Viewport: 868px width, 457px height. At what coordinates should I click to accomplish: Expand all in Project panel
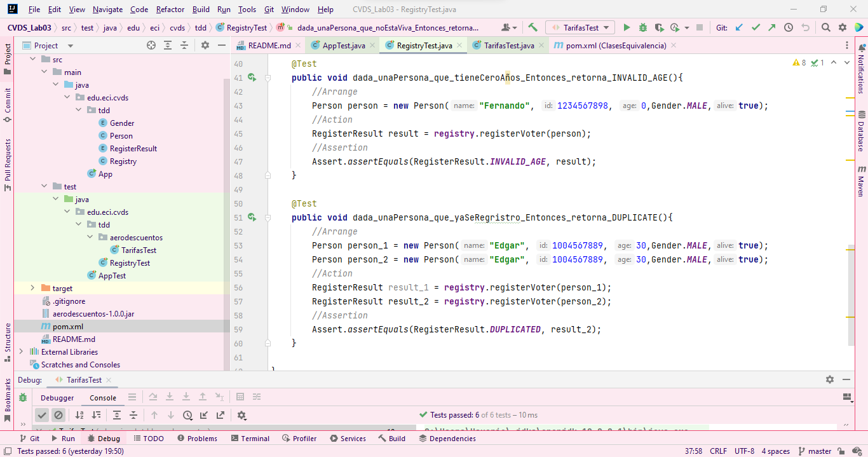(168, 46)
